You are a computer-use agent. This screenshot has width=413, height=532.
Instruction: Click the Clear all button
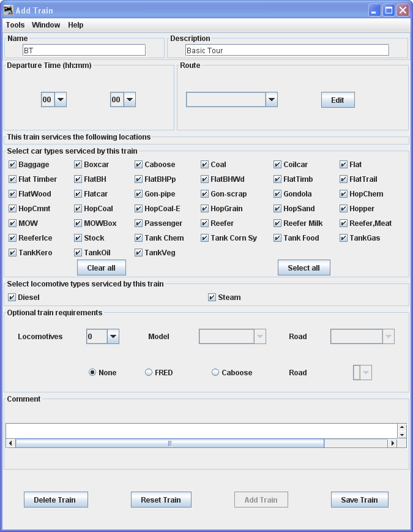point(101,268)
